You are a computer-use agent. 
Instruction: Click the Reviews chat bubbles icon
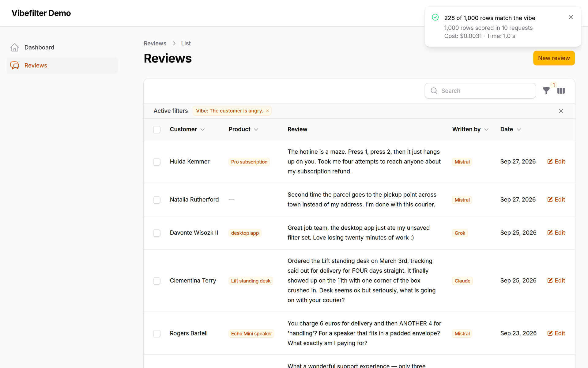[15, 65]
